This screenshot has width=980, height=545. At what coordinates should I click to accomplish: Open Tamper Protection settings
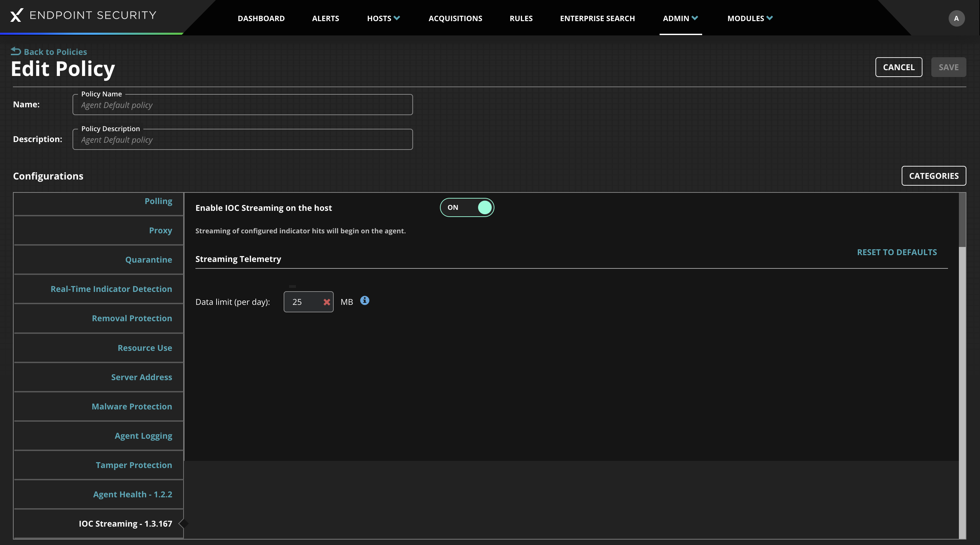98,465
